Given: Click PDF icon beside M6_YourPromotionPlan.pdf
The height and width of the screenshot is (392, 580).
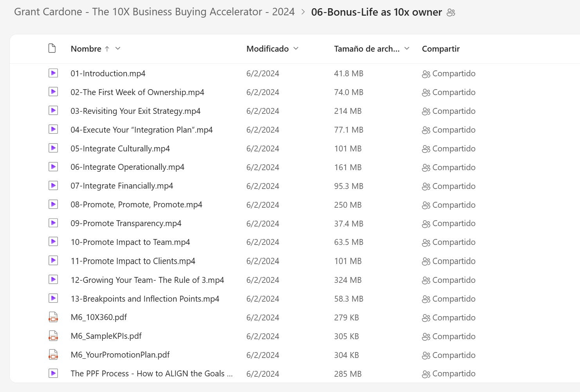Looking at the screenshot, I should click(x=53, y=355).
